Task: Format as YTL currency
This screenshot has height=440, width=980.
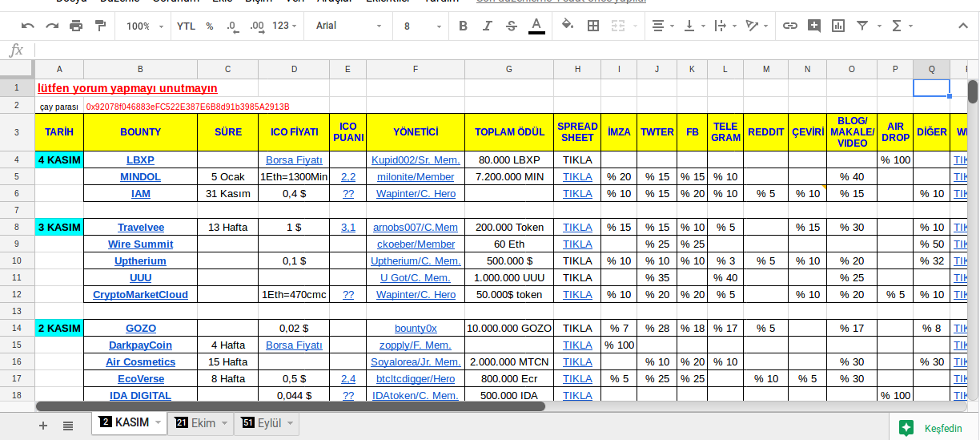Action: pos(186,26)
